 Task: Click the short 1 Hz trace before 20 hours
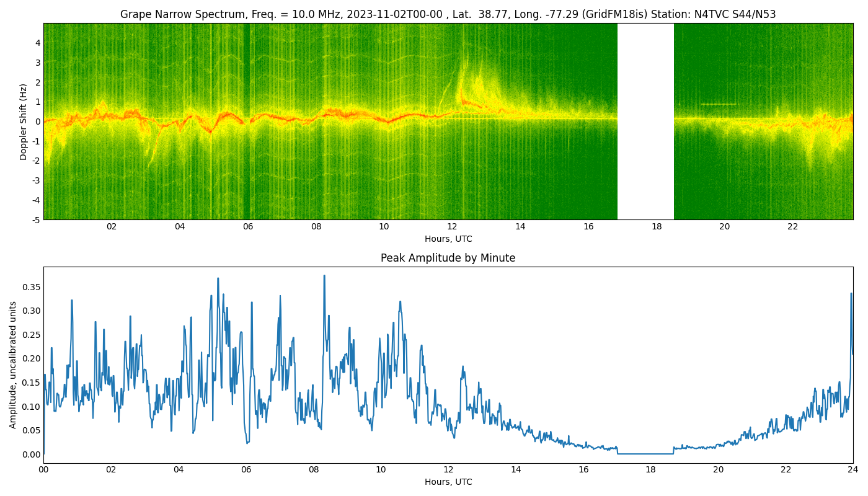718,104
